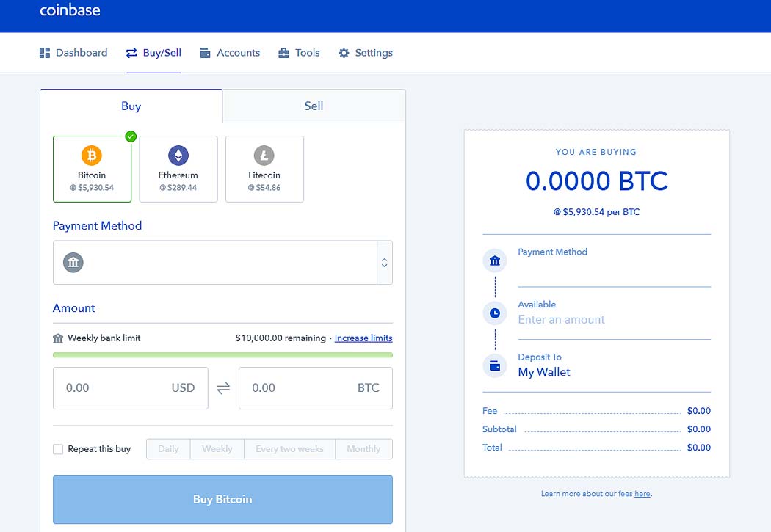The image size is (771, 532).
Task: Click the bank icon beside Weekly bank limit
Action: pyautogui.click(x=58, y=338)
